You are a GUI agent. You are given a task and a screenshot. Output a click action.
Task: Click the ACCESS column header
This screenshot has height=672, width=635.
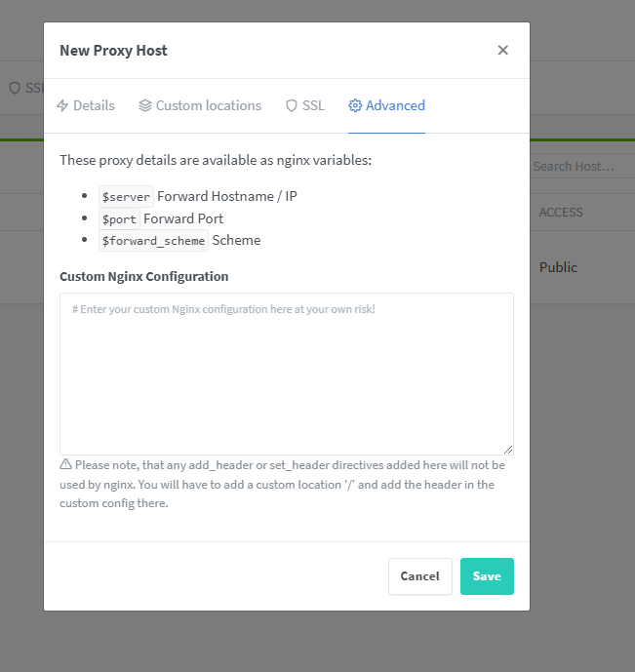[x=561, y=212]
